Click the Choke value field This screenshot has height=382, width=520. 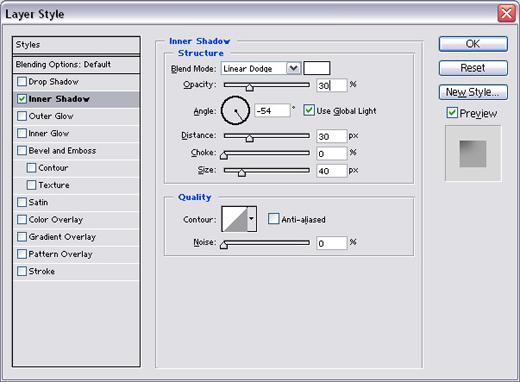[x=332, y=153]
